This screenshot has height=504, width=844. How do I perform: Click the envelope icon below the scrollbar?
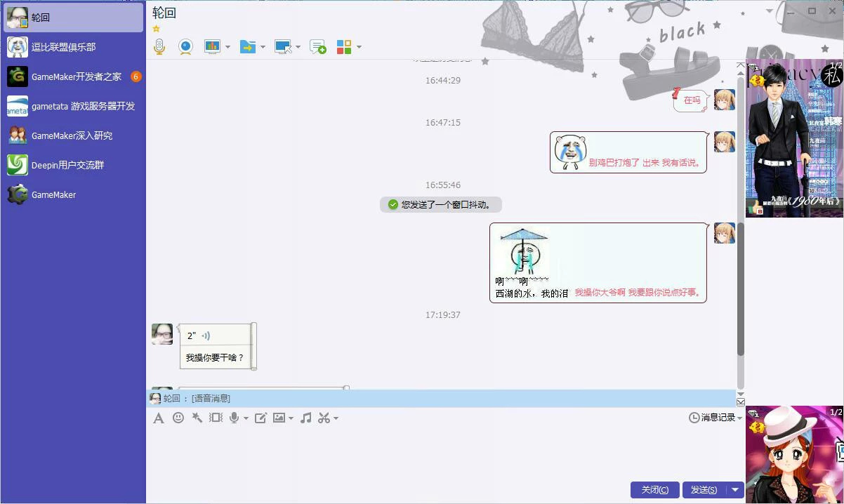(741, 402)
